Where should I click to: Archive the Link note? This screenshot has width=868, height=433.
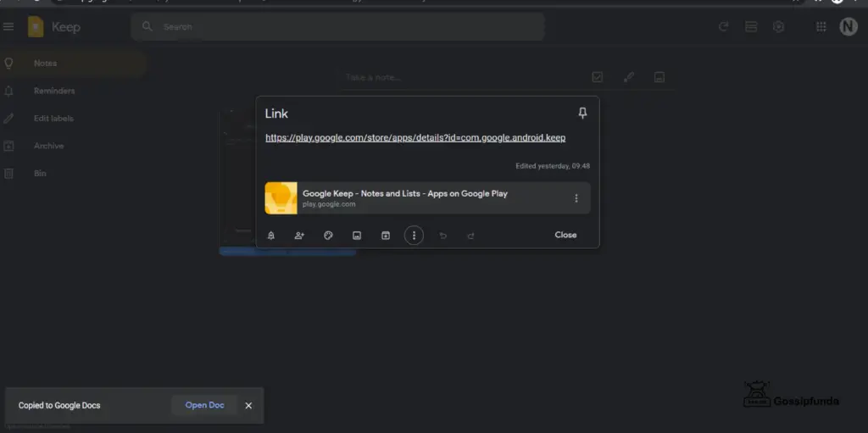(x=386, y=236)
